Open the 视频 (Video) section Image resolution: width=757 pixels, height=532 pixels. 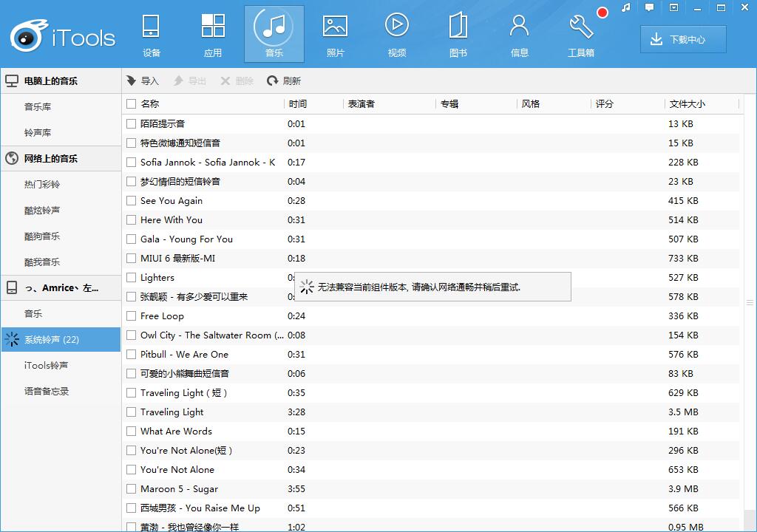[397, 34]
